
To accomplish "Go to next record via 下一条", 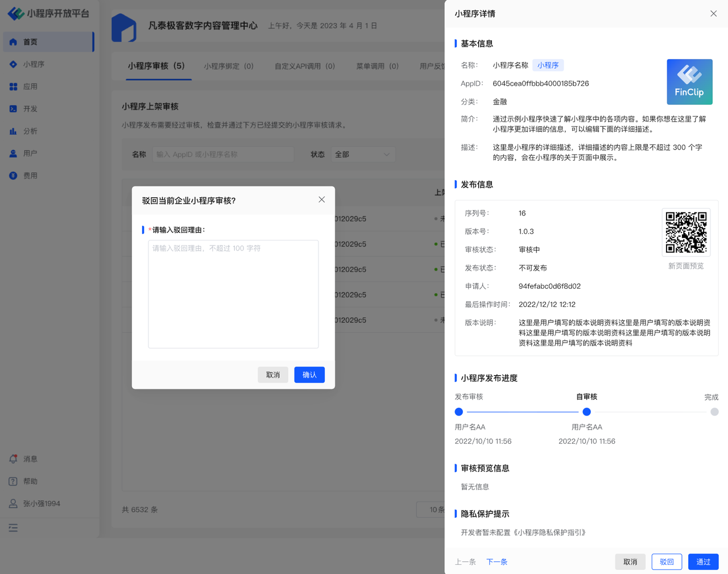I will [497, 561].
